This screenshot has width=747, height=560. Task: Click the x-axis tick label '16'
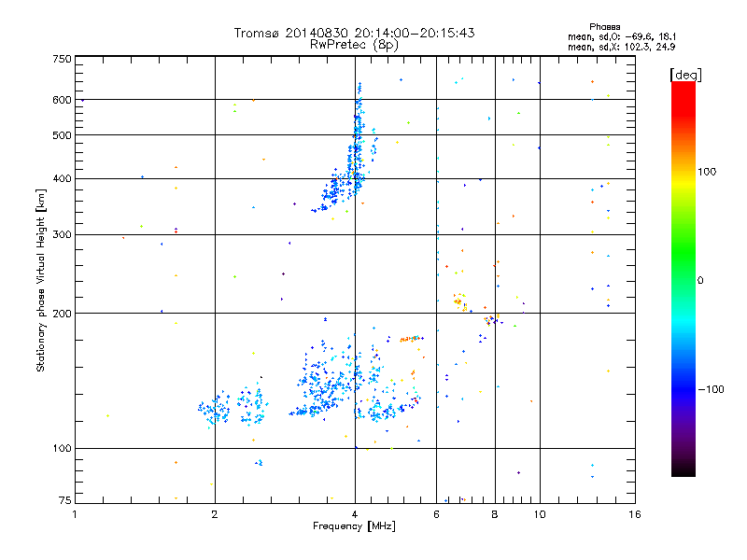[x=635, y=514]
